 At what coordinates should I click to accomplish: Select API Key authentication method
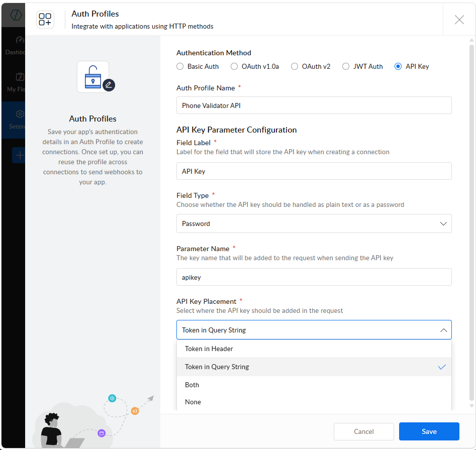tap(412, 66)
